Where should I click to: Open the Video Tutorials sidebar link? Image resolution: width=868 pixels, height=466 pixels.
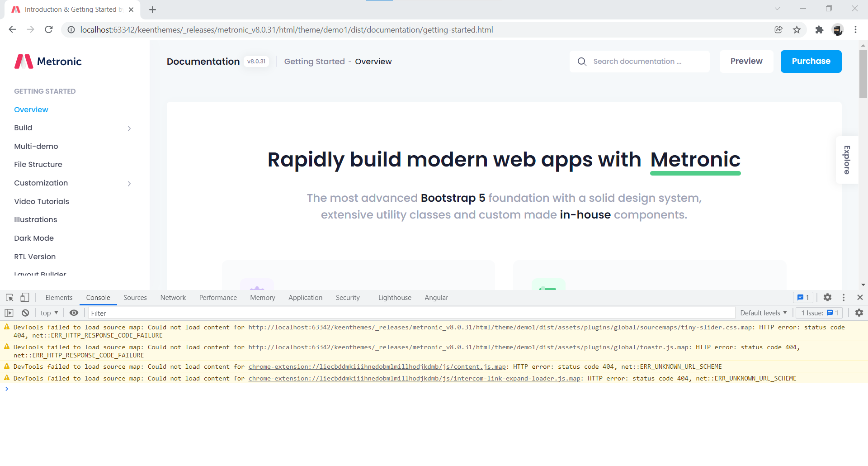pyautogui.click(x=42, y=201)
